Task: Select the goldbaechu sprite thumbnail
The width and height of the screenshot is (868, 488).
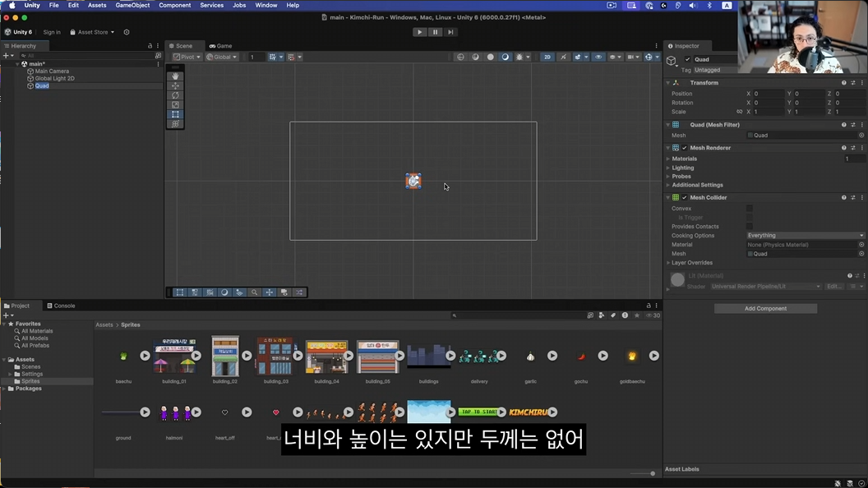Action: (631, 357)
